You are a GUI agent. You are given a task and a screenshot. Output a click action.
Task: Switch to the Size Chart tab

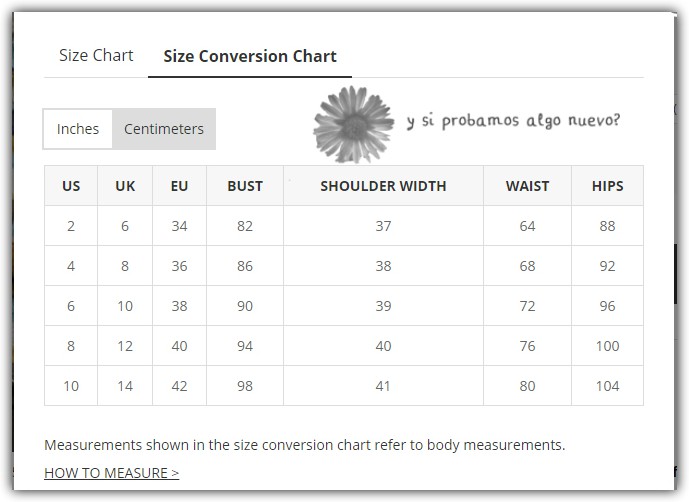[x=96, y=56]
